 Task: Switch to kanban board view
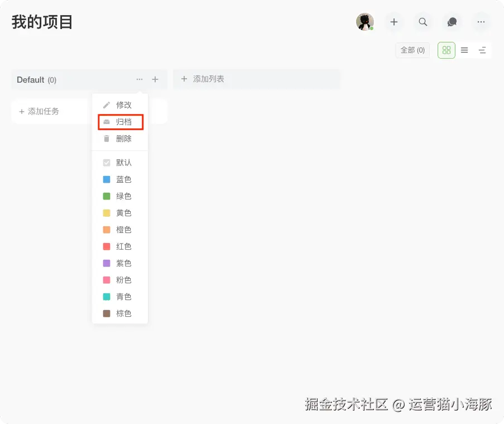point(447,50)
